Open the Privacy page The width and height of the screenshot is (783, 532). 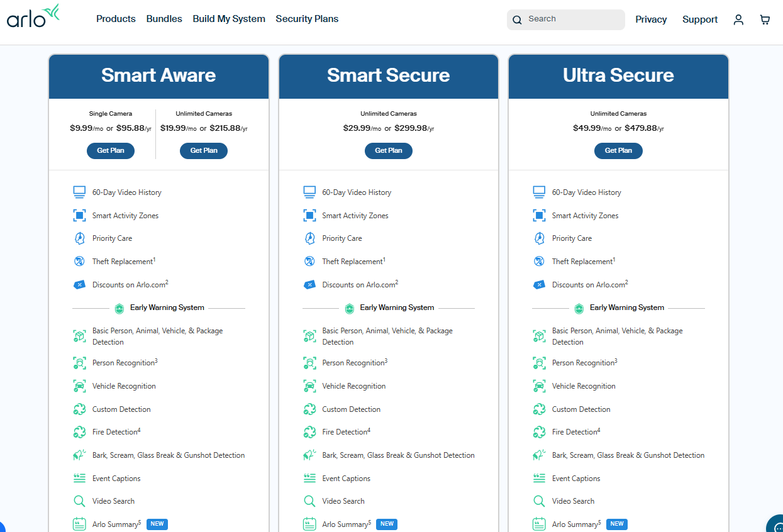click(x=651, y=19)
